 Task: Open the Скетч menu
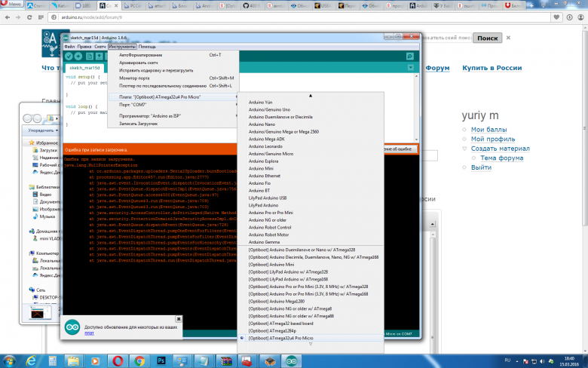[100, 47]
